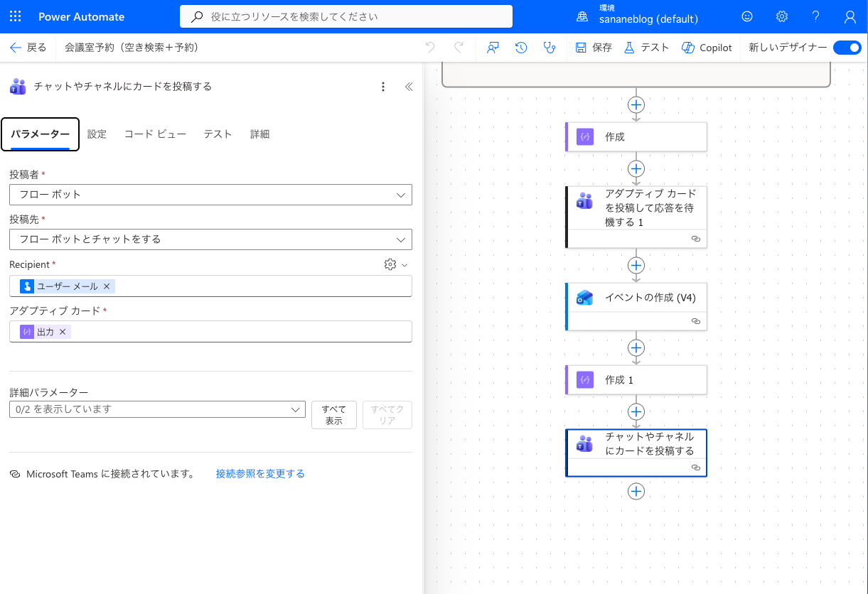Switch to the 設定 tab

tap(97, 134)
